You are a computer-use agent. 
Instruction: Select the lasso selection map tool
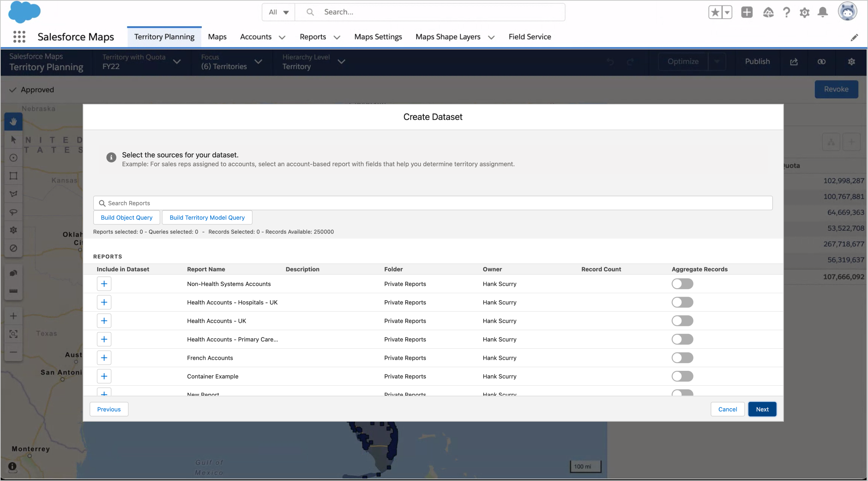click(x=13, y=212)
